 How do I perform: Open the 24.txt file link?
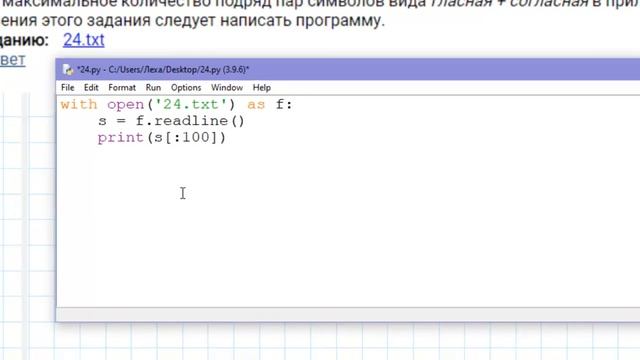(x=84, y=40)
